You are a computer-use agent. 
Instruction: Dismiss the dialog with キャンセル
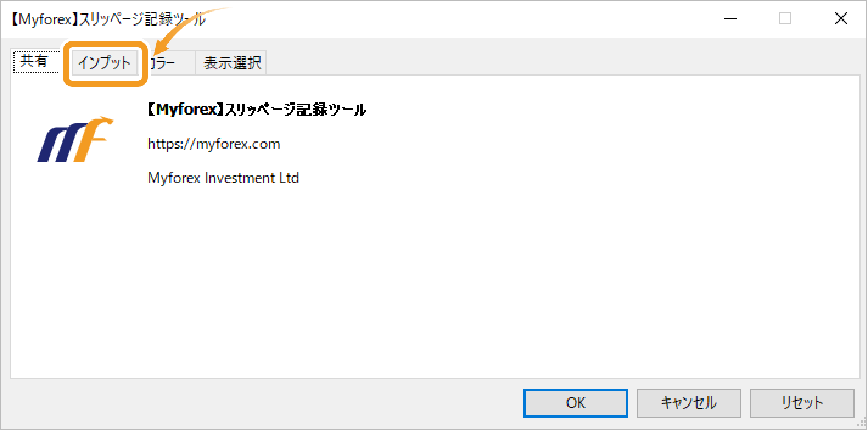click(x=688, y=403)
